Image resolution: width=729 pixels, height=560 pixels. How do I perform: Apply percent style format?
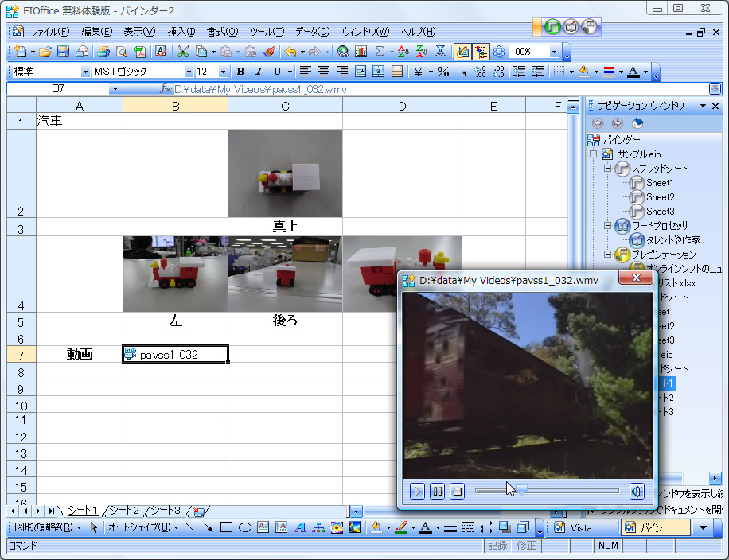pyautogui.click(x=443, y=72)
